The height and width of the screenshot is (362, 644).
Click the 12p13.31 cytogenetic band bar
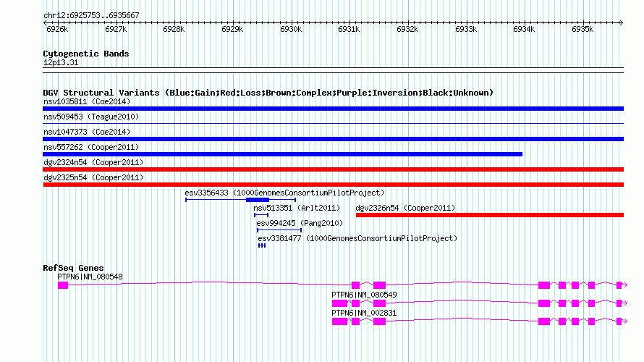click(x=333, y=70)
